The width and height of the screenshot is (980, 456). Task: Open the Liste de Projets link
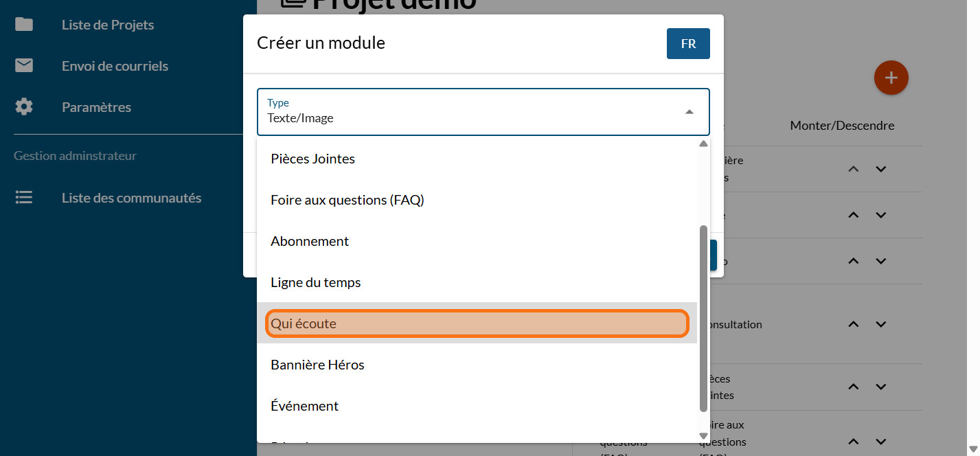click(x=108, y=25)
